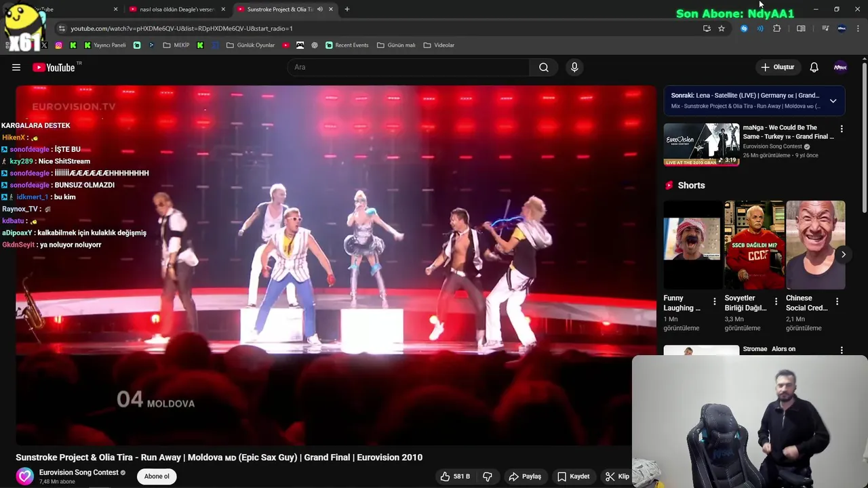
Task: Bookmark this page with the star
Action: coord(722,28)
